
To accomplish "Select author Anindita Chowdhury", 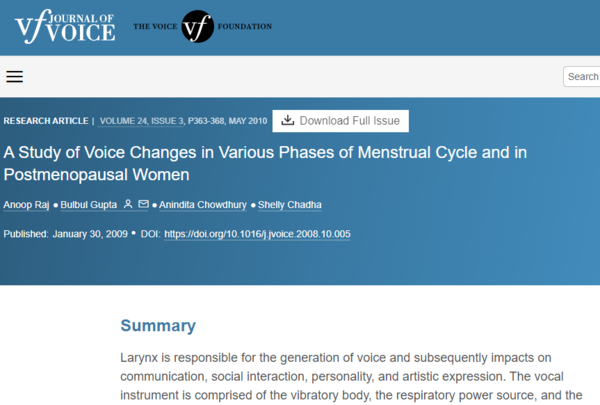I will 204,205.
